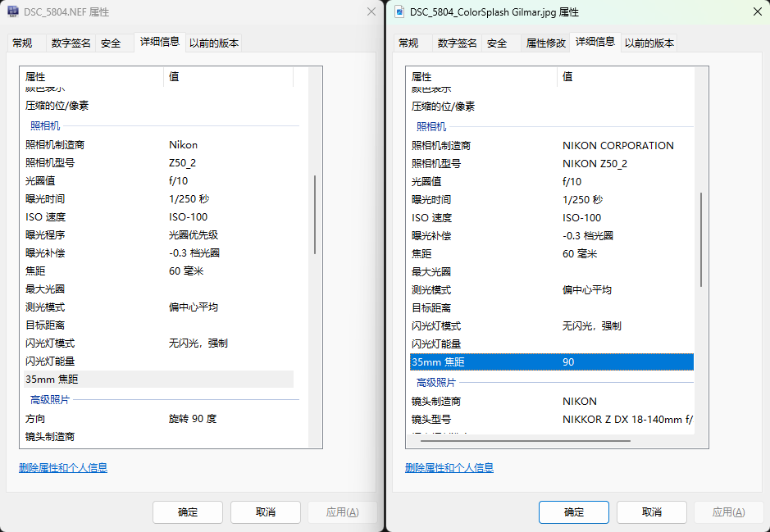Select 曝光时间 row in NEF window
The width and height of the screenshot is (770, 532).
158,198
